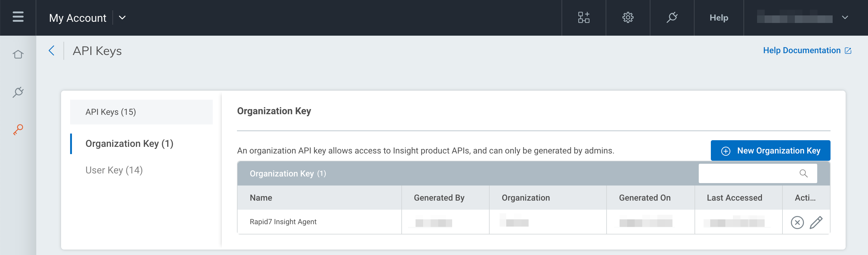The width and height of the screenshot is (868, 255).
Task: Click Help in the top bar
Action: [x=718, y=18]
